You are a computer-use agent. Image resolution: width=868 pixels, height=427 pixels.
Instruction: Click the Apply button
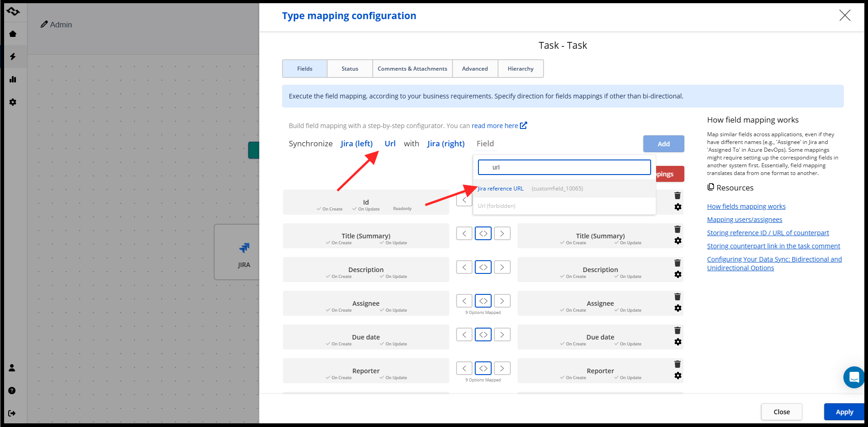844,412
